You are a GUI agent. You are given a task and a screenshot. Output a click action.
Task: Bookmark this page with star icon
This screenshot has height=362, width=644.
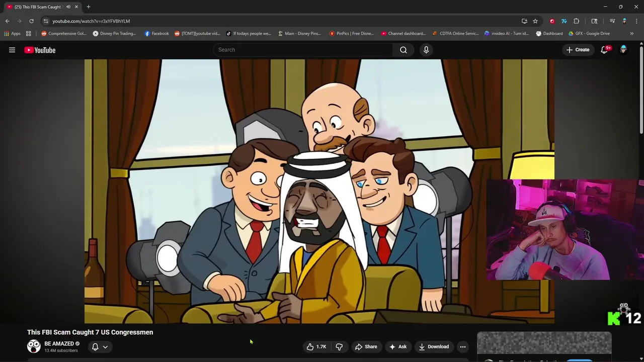tap(535, 21)
